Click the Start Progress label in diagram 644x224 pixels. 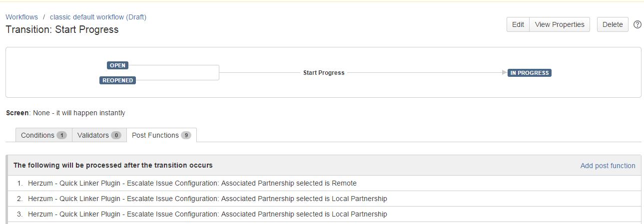click(324, 73)
